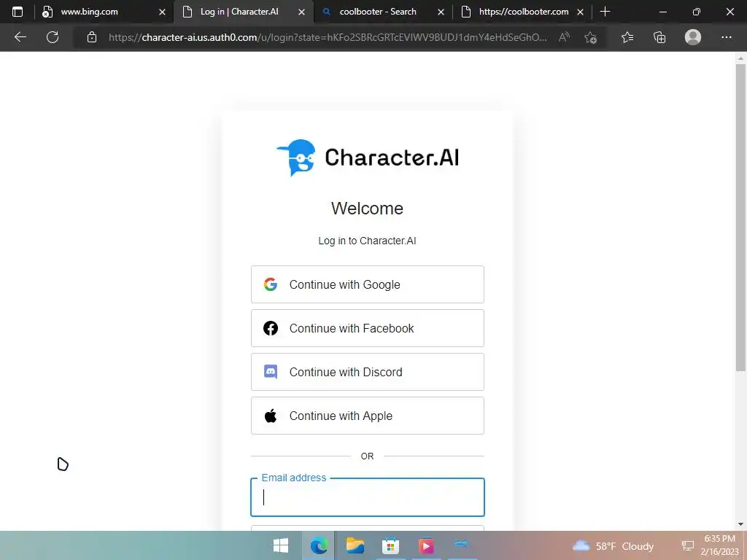This screenshot has height=560, width=747.
Task: Switch to https://coolbooter.com tab
Action: [x=521, y=12]
